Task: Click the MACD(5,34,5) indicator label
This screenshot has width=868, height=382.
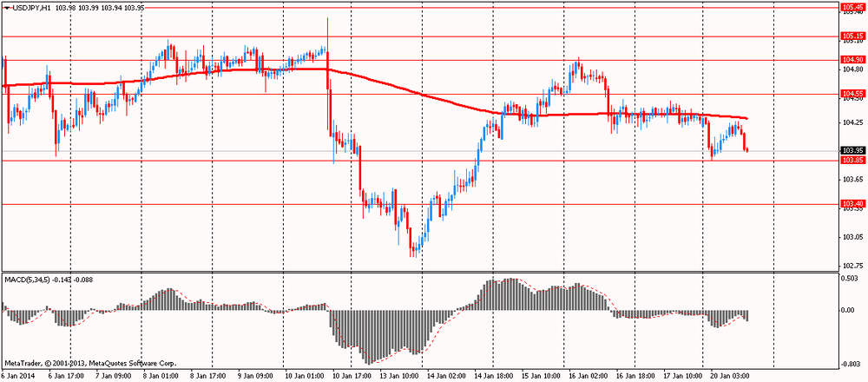Action: (x=26, y=280)
